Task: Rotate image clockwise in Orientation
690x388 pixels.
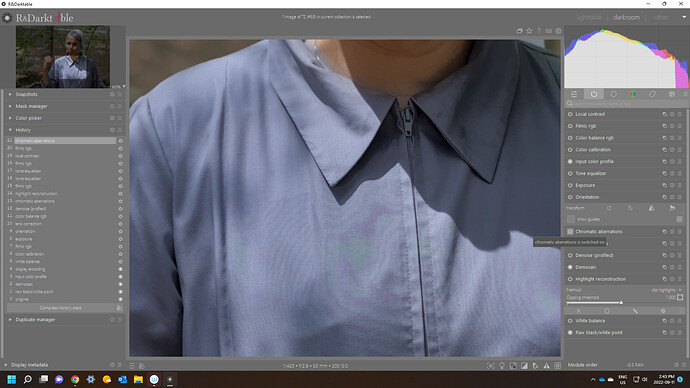Action: tap(630, 208)
